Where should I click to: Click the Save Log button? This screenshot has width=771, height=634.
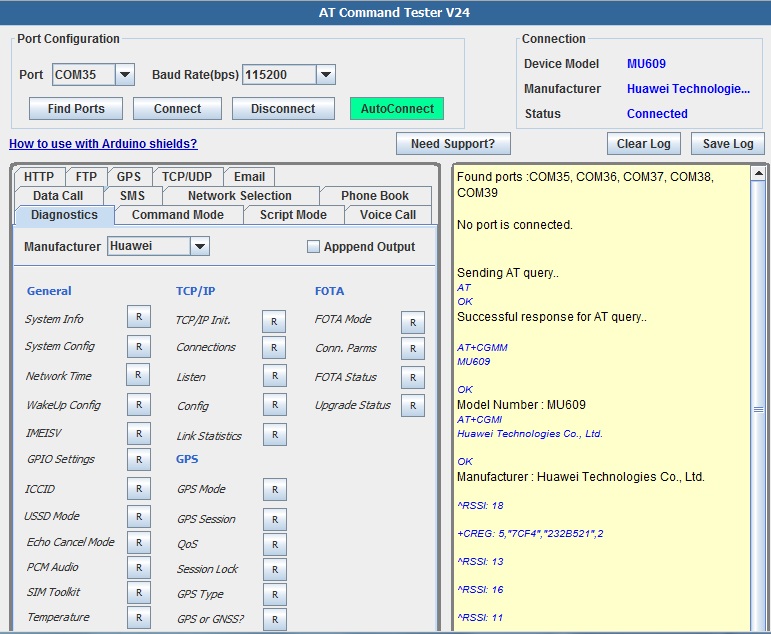tap(728, 144)
